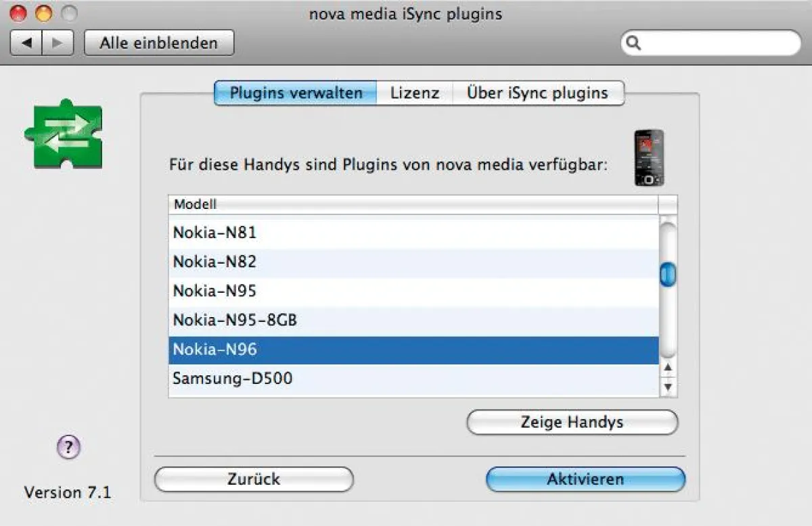The width and height of the screenshot is (812, 526).
Task: Click the forward navigation arrow
Action: 57,43
